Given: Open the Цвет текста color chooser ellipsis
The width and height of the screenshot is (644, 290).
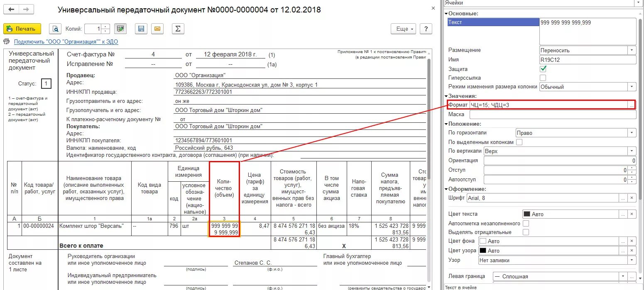Looking at the screenshot, I should pos(623,214).
